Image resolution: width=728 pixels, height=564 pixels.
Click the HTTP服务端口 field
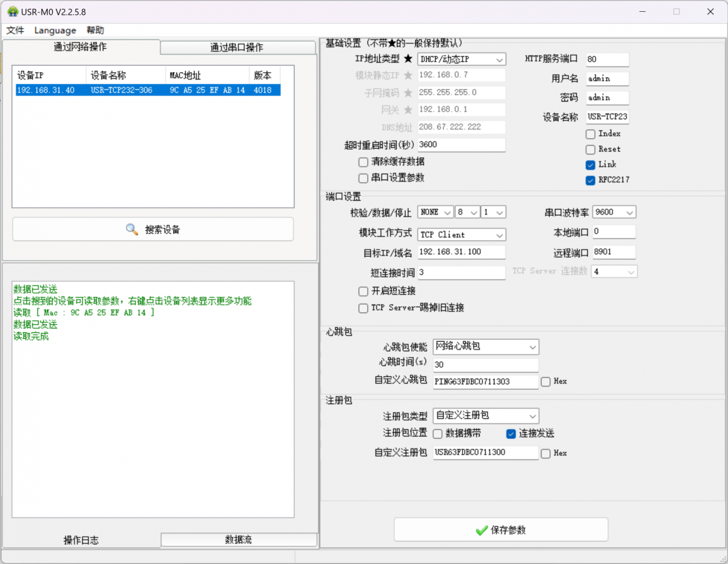click(607, 59)
